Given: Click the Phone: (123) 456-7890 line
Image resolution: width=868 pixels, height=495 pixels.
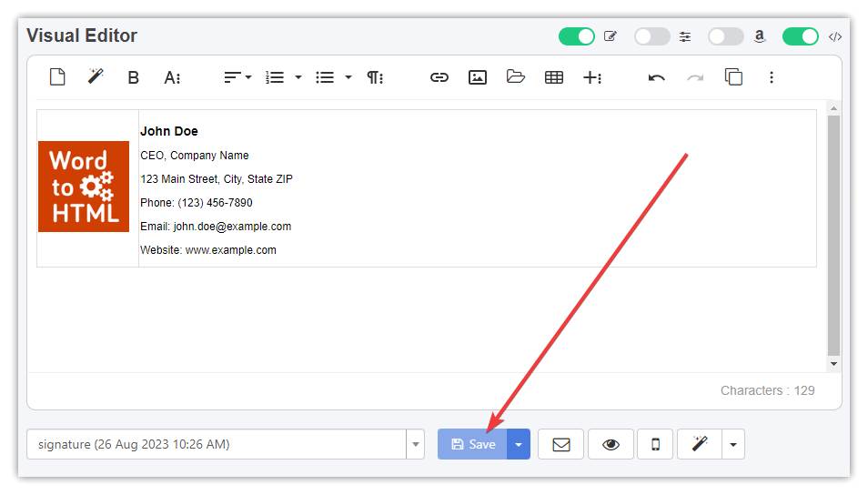Looking at the screenshot, I should 196,203.
